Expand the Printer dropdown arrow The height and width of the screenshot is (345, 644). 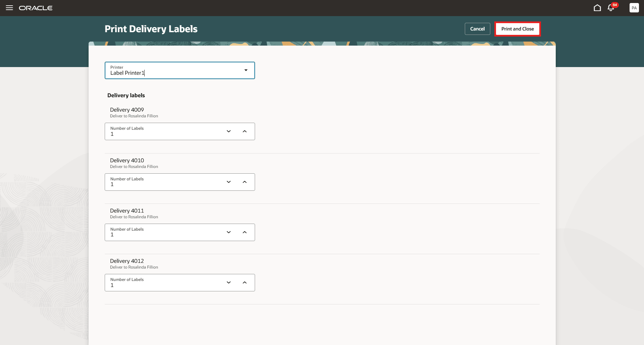(246, 70)
